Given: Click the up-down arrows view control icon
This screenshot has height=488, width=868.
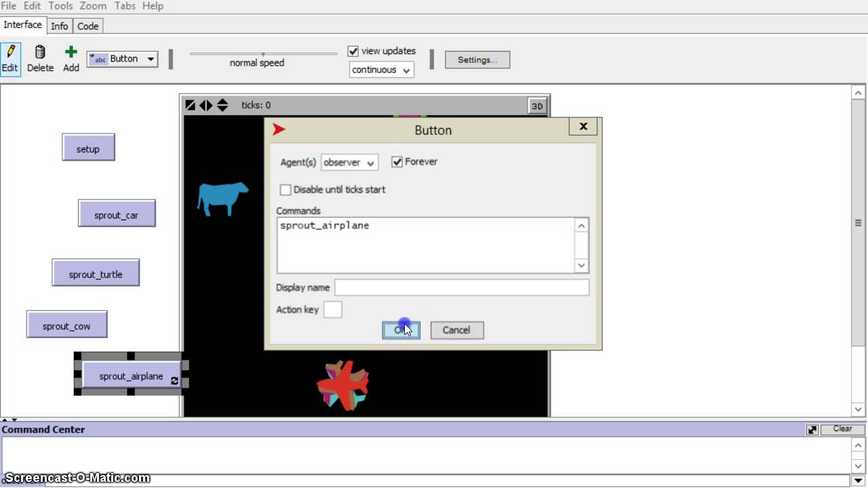Looking at the screenshot, I should [222, 105].
